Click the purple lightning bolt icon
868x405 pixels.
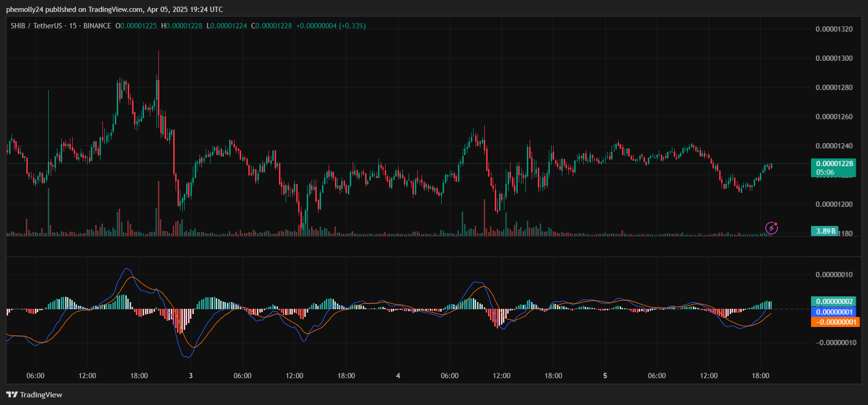771,228
